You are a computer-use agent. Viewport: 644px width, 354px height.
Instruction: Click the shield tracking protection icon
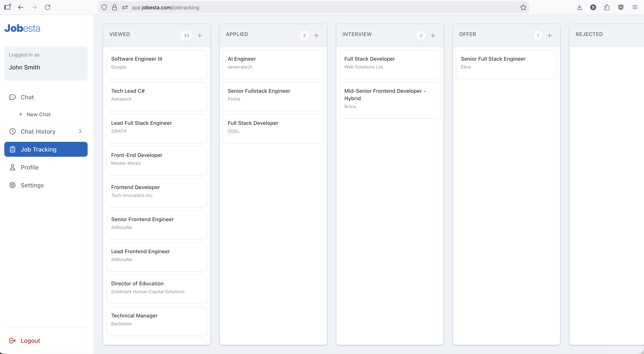(104, 7)
